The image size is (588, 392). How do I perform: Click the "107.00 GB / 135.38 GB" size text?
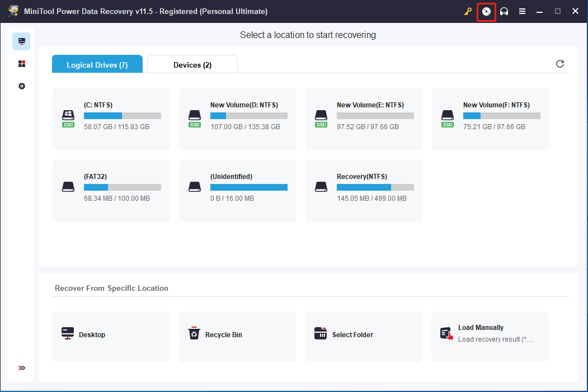(x=245, y=127)
